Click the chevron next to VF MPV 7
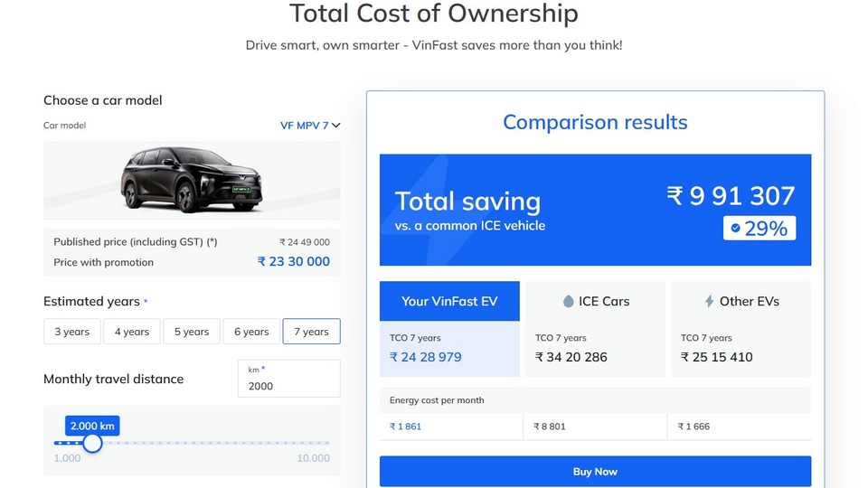 pyautogui.click(x=335, y=126)
